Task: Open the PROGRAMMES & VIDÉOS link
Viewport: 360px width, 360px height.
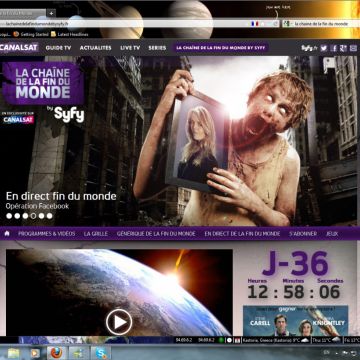Action: tap(47, 234)
